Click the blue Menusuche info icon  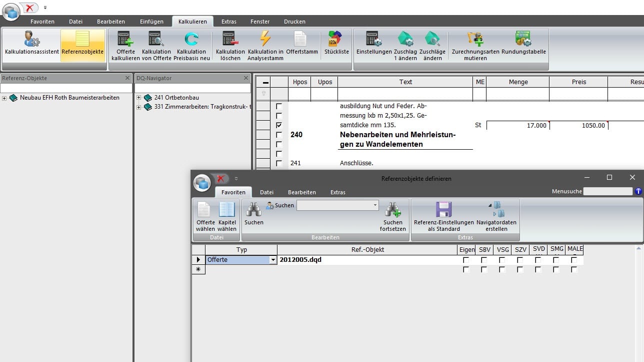point(638,191)
